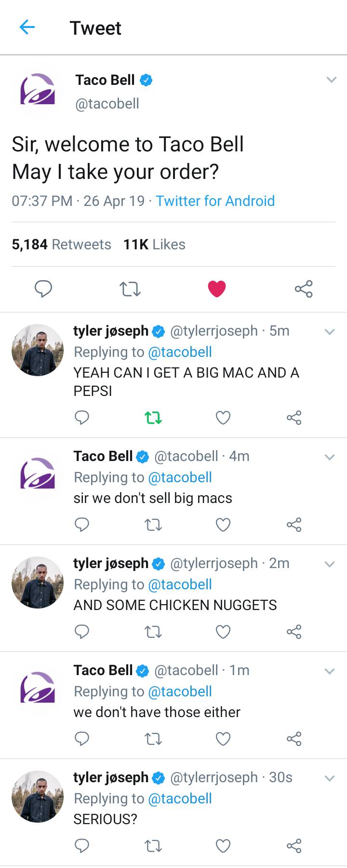Viewport: 347px width, 868px height.
Task: Unlike the Taco Bell tweet
Action: tap(217, 289)
